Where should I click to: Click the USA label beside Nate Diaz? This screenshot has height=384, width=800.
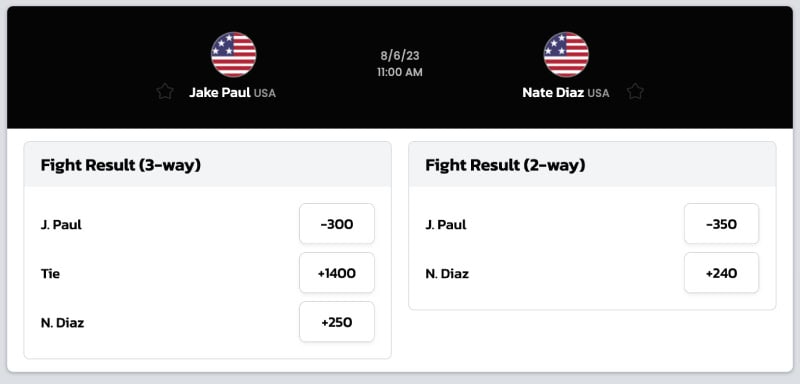(x=598, y=93)
